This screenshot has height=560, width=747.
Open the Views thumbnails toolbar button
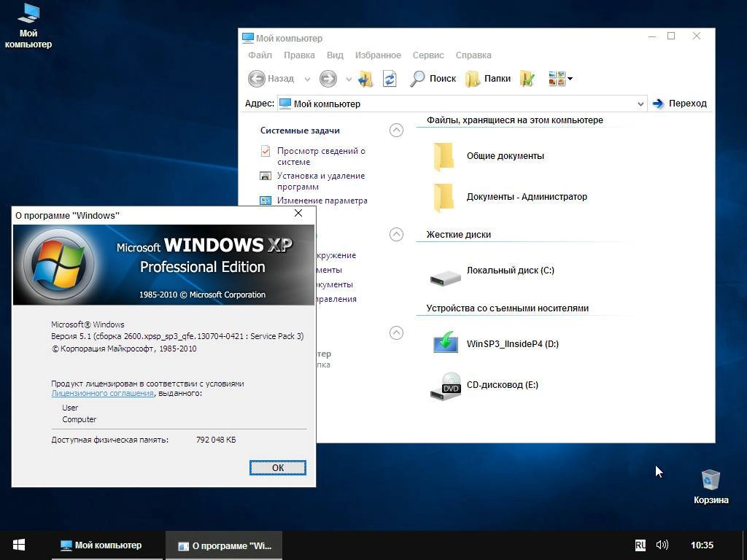pos(560,79)
